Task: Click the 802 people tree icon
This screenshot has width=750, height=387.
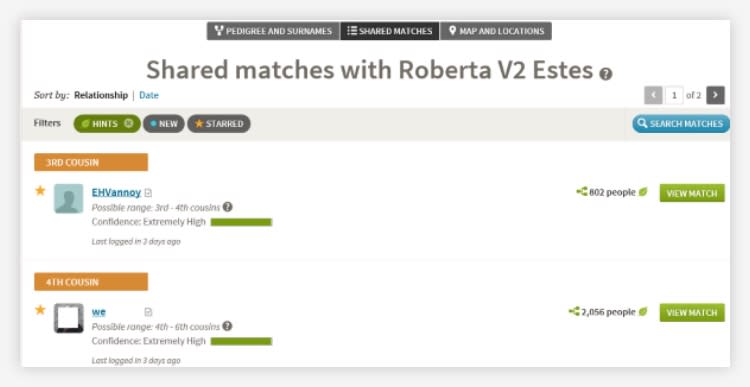Action: click(x=582, y=192)
